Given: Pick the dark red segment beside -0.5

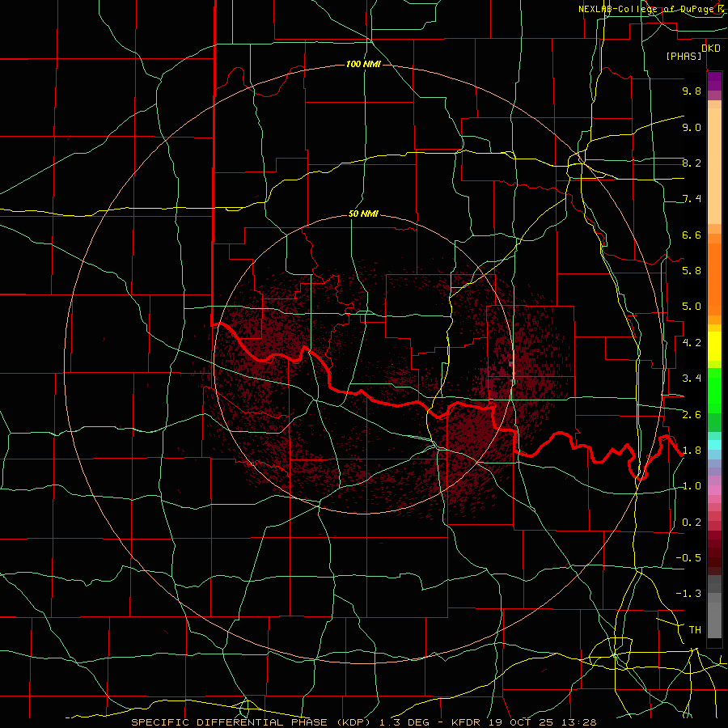Looking at the screenshot, I should click(714, 557).
